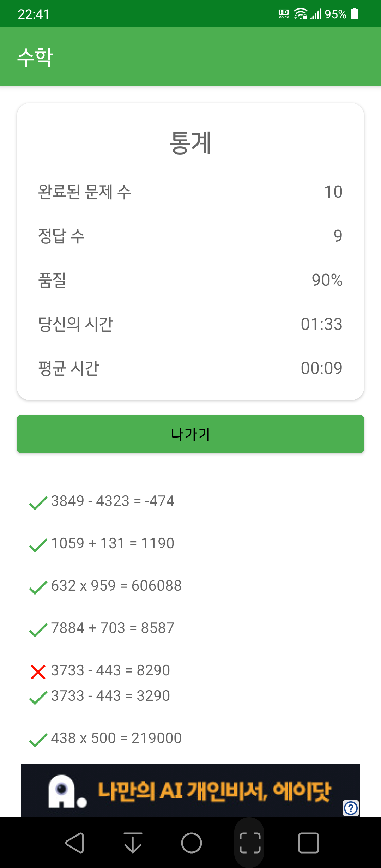Tap the checkmark beside 632 x 959 = 606088
381x868 pixels.
[x=38, y=587]
